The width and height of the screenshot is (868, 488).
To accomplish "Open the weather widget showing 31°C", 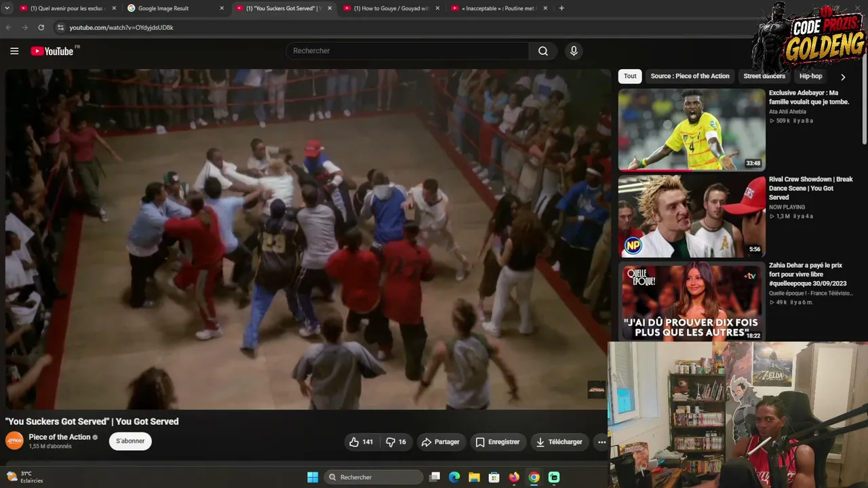I will point(24,477).
